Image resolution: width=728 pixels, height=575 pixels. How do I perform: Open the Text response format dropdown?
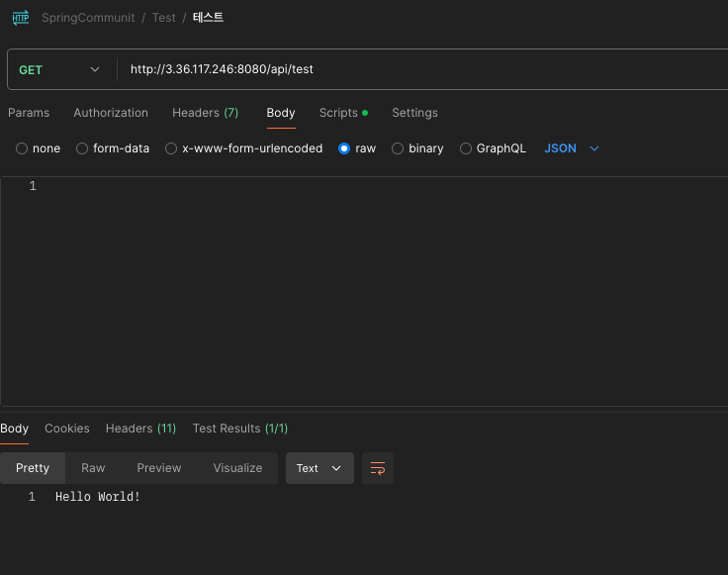(319, 468)
